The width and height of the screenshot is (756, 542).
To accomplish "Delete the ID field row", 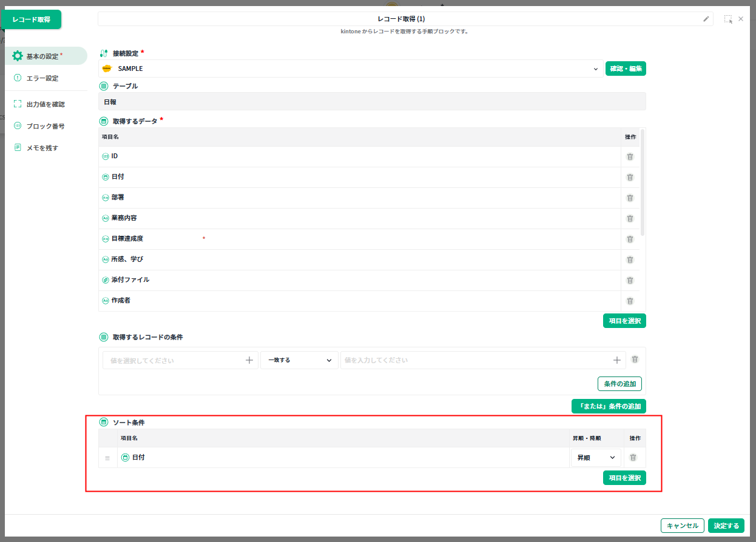I will coord(630,156).
